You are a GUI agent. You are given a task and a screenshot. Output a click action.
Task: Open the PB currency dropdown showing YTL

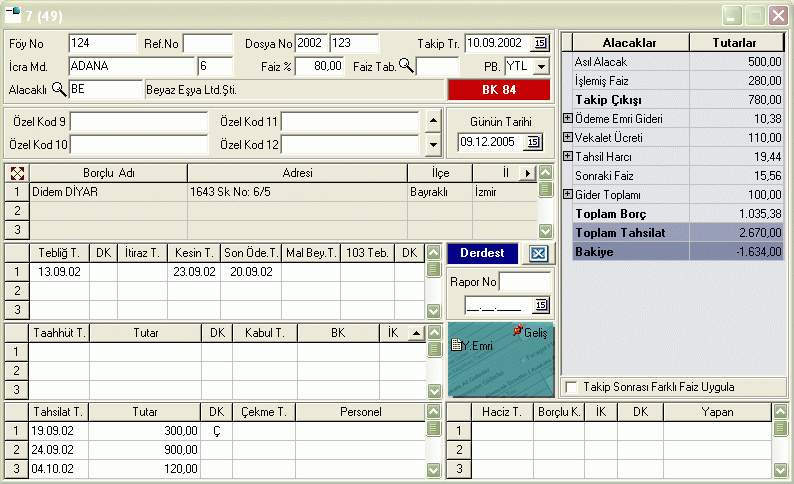pyautogui.click(x=542, y=66)
